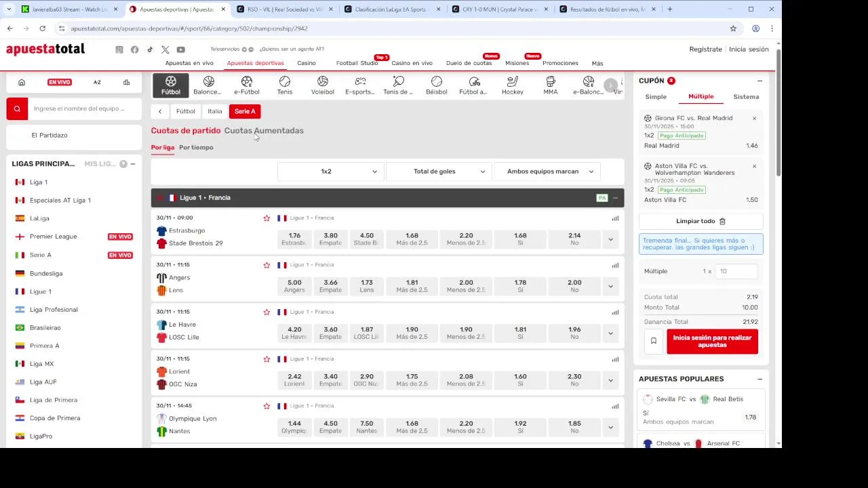Open Premier League in sidebar leagues
Viewport: 868px width, 488px height.
(x=54, y=237)
